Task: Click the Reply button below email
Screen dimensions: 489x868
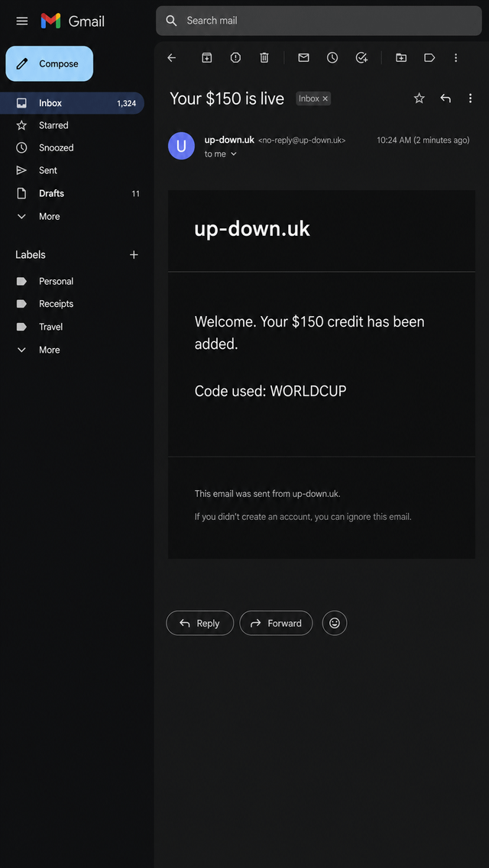Action: tap(200, 623)
